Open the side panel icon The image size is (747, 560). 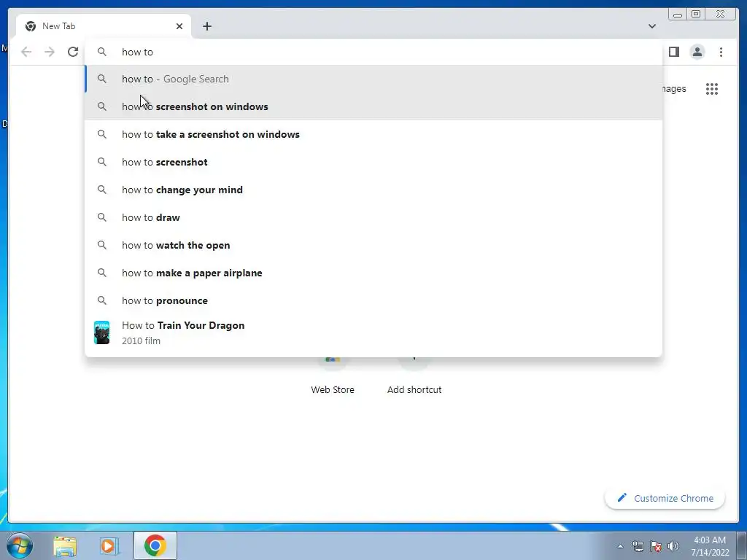673,52
